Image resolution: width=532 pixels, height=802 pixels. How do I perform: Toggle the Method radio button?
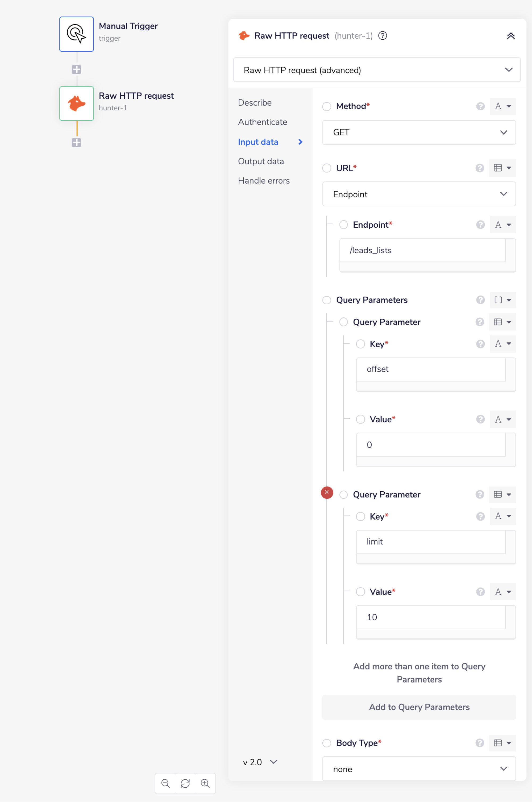click(327, 106)
